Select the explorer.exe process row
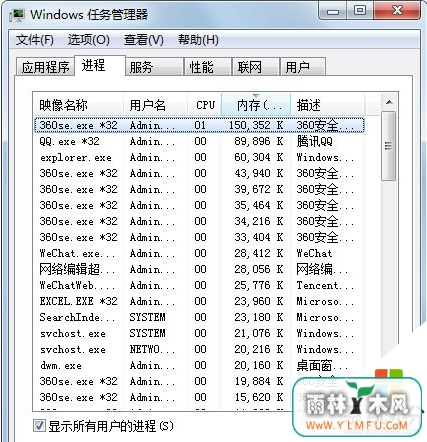The width and height of the screenshot is (427, 442). [199, 157]
